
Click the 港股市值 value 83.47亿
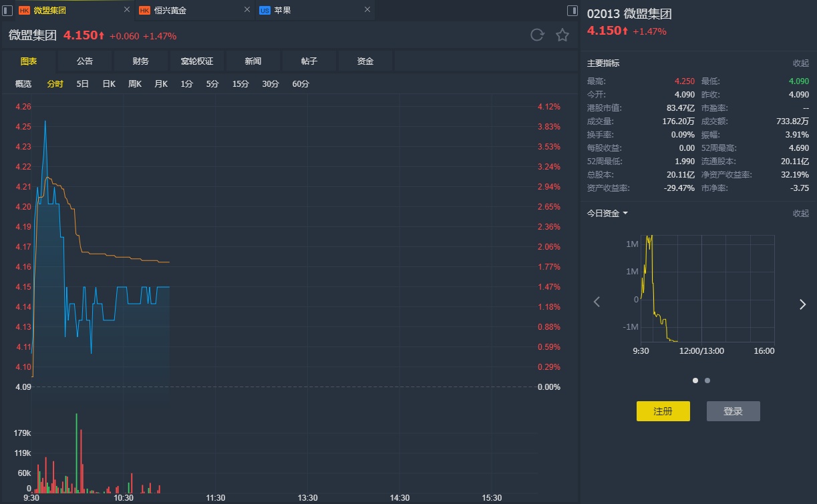(x=681, y=108)
